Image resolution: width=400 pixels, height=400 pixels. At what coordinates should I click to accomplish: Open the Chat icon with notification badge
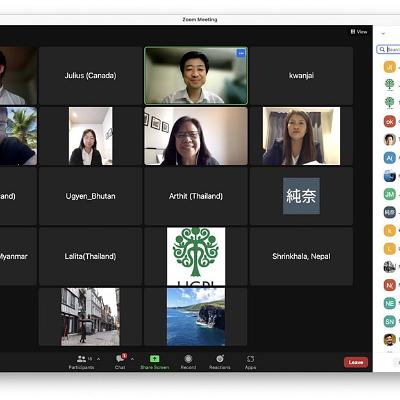(121, 359)
